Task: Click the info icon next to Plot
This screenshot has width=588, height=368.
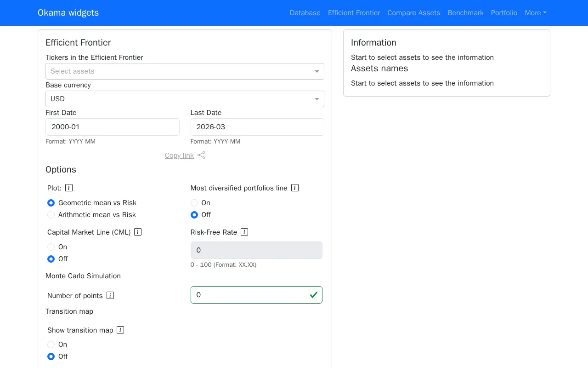Action: point(69,188)
